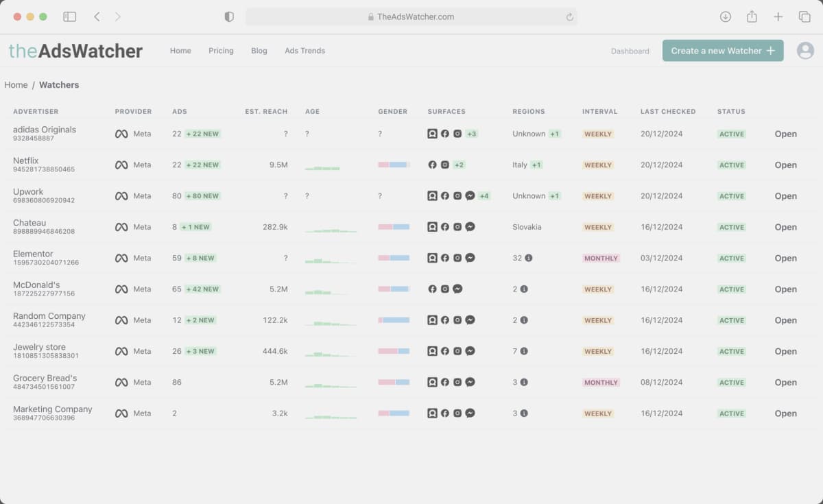The height and width of the screenshot is (504, 823).
Task: Show regions info icon in the Jewelry store row
Action: (x=524, y=351)
